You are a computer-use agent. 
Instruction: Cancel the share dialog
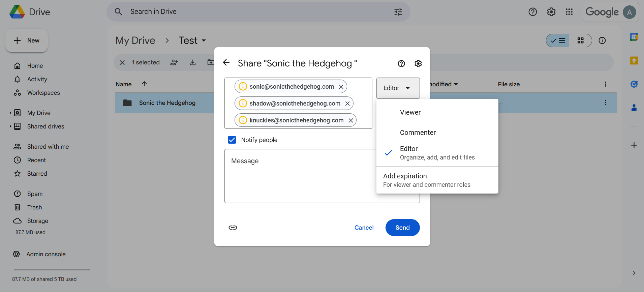[364, 228]
